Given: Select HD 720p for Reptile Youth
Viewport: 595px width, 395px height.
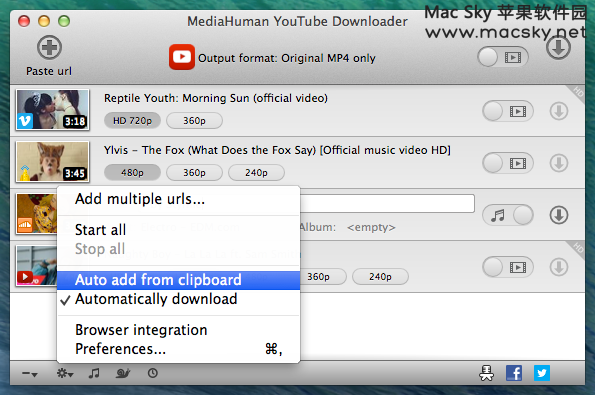Looking at the screenshot, I should 132,121.
